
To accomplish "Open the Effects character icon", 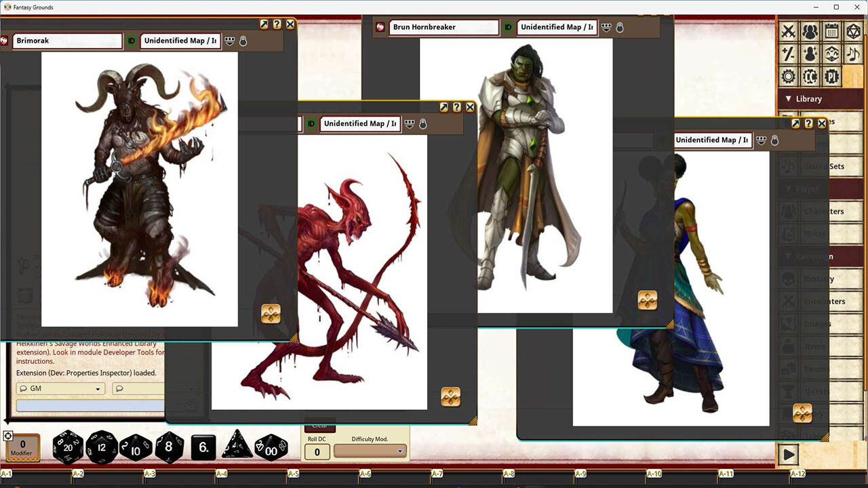I will (811, 54).
